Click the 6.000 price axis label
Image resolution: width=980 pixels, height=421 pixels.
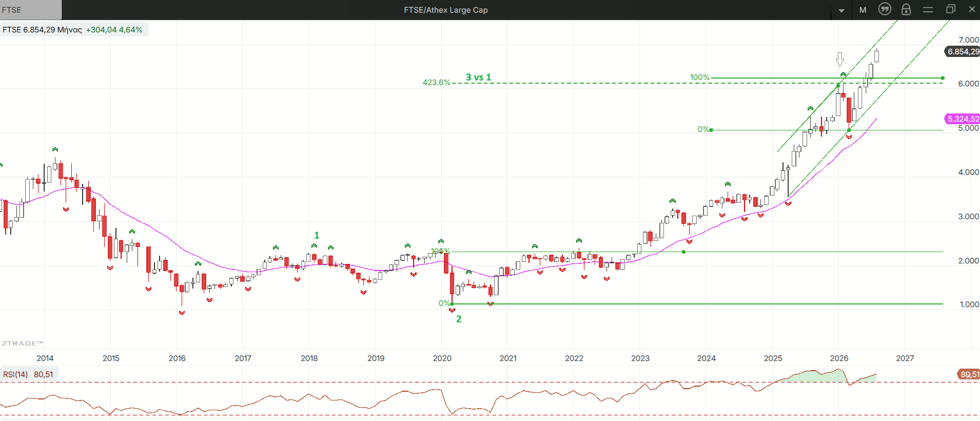tap(969, 84)
